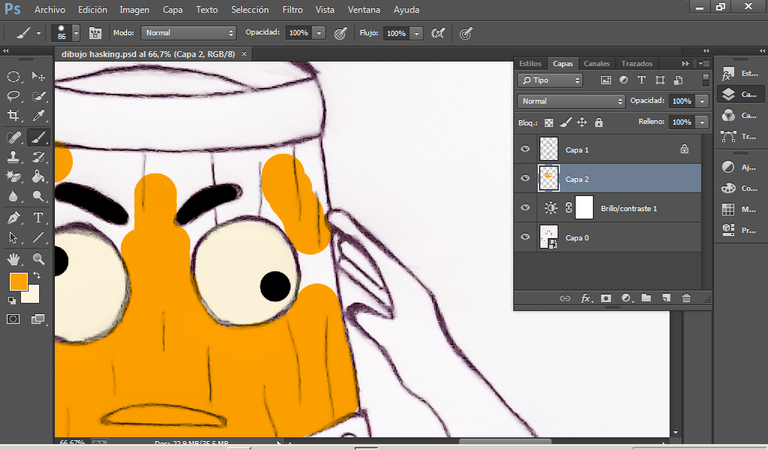Image resolution: width=768 pixels, height=450 pixels.
Task: Hide the Brillo/contraste 1 layer
Action: pos(525,208)
